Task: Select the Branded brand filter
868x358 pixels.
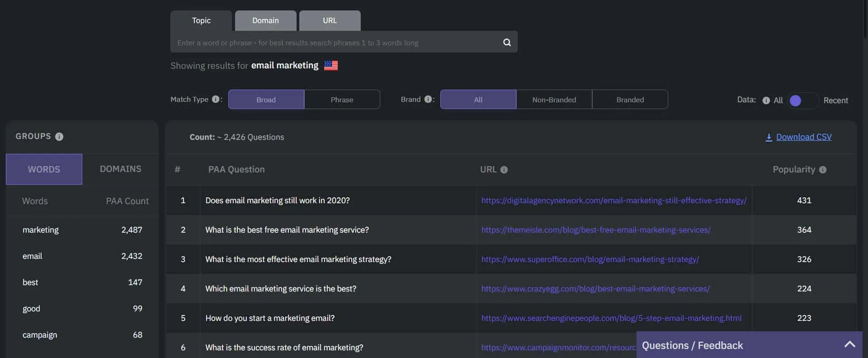Action: click(630, 100)
